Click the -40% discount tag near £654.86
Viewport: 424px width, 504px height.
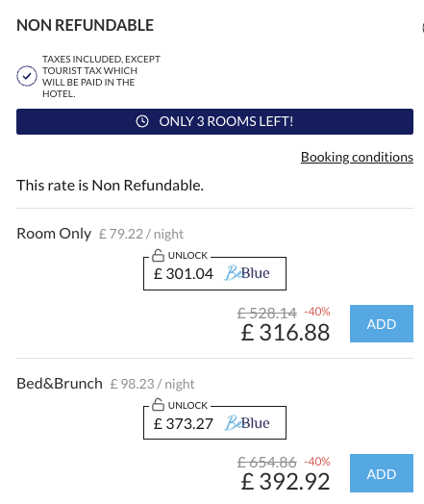coord(317,462)
